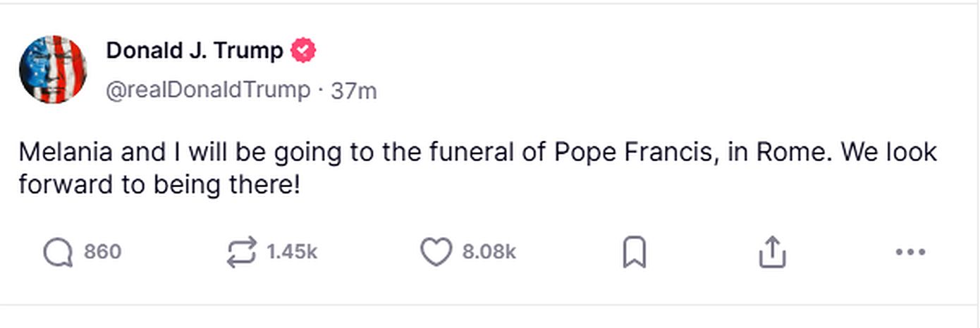Click the Donald J. Trump display name
The width and height of the screenshot is (980, 328).
click(195, 51)
